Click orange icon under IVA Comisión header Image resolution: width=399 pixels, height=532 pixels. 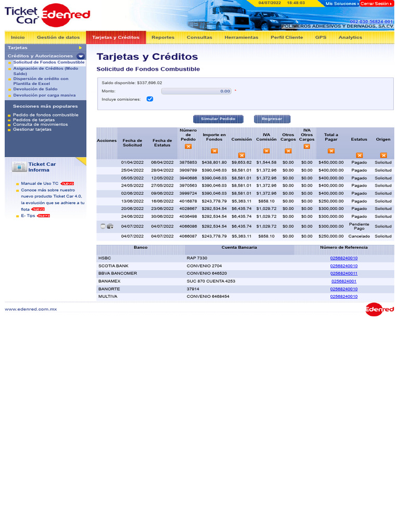(267, 151)
